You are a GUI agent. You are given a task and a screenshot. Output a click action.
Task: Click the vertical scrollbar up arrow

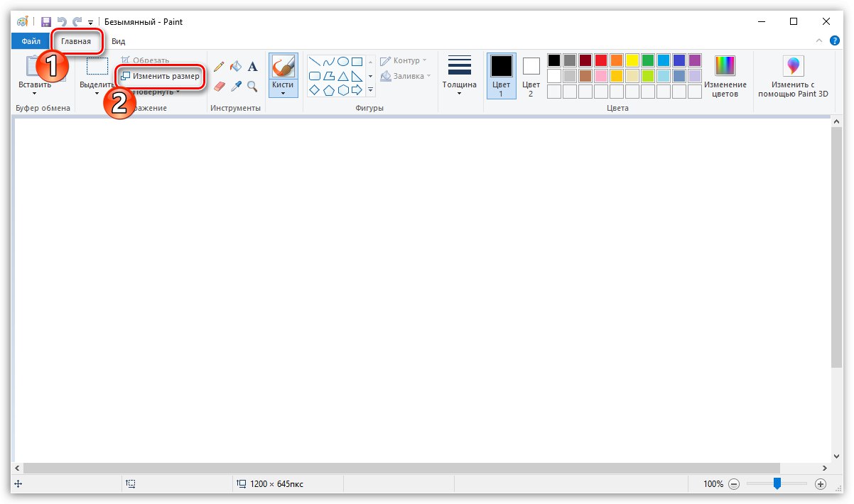(x=836, y=123)
